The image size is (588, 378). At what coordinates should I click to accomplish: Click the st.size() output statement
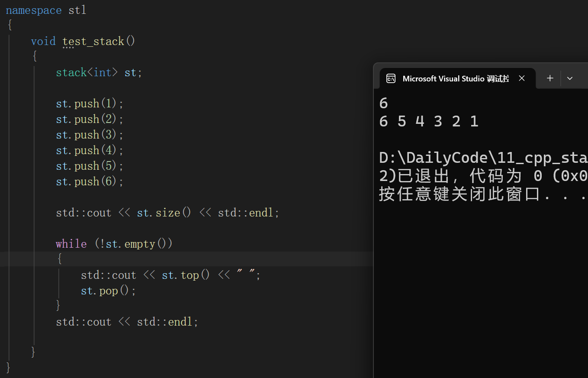point(168,213)
